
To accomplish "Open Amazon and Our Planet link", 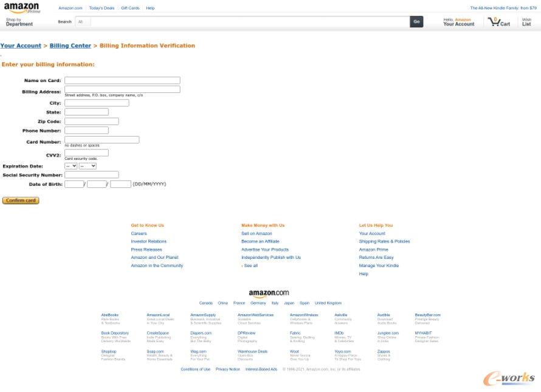I will tap(154, 258).
